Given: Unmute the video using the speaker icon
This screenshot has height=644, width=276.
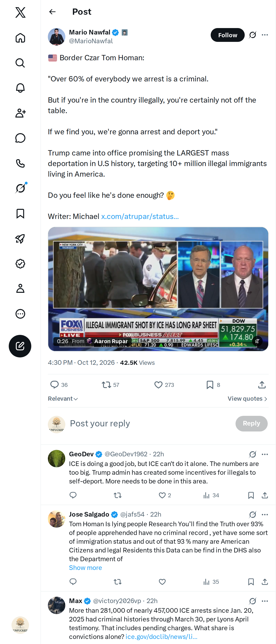Looking at the screenshot, I should click(x=257, y=341).
